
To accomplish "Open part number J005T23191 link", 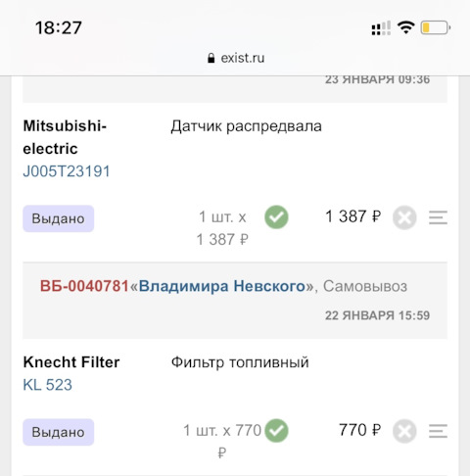I will coord(67,171).
